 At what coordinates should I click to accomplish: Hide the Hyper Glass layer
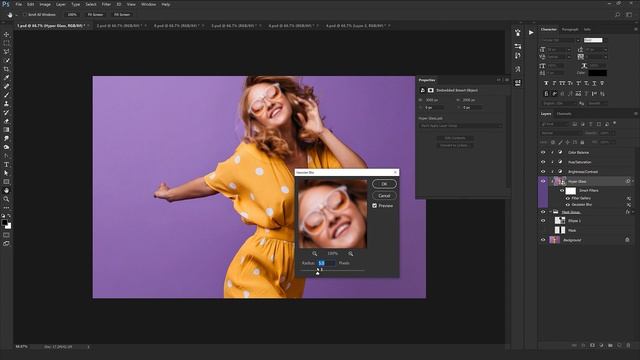(543, 182)
